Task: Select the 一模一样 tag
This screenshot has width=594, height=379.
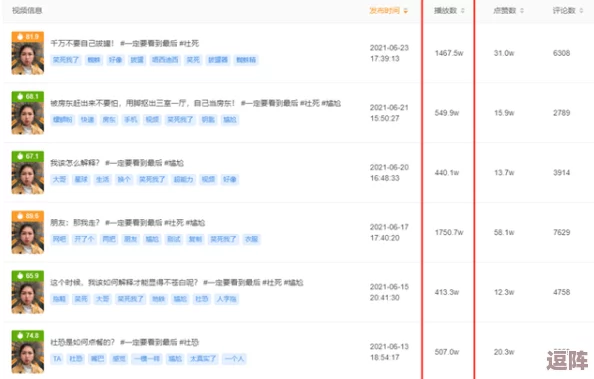Action: tap(147, 359)
